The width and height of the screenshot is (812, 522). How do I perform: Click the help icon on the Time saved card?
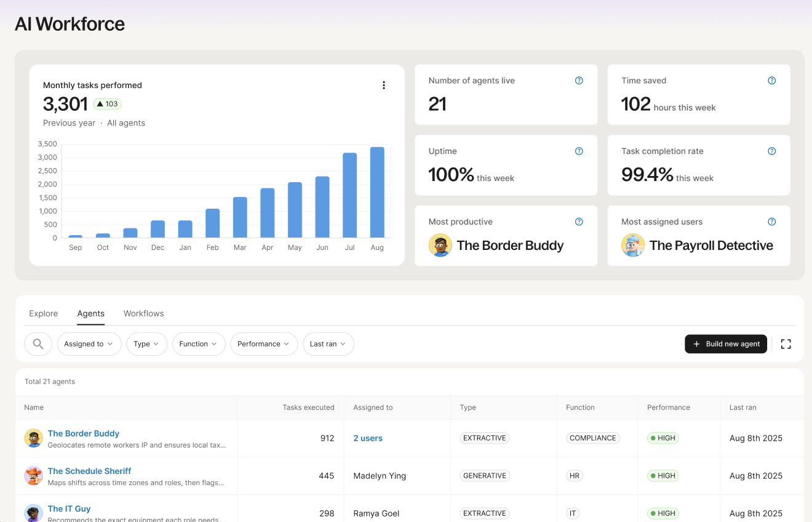click(771, 80)
